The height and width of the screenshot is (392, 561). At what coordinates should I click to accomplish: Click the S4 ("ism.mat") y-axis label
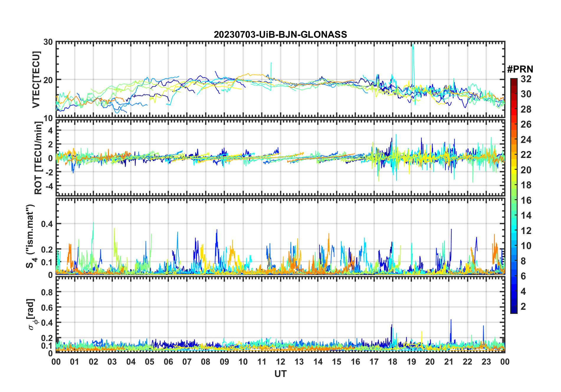[31, 236]
